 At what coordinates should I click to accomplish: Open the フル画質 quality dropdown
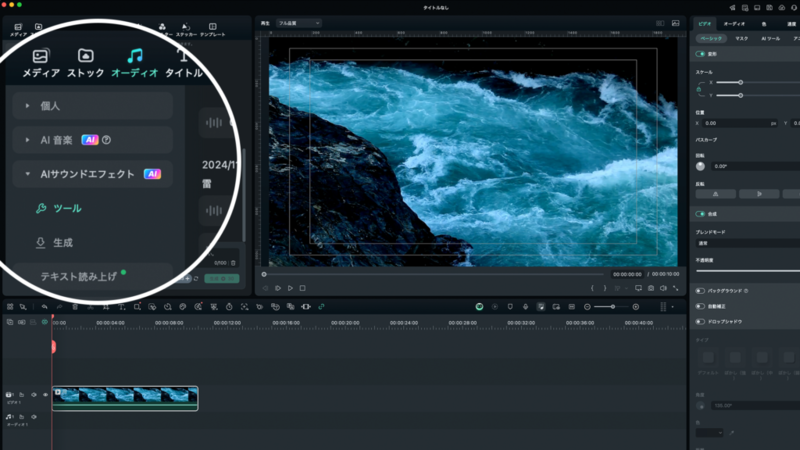pos(298,23)
